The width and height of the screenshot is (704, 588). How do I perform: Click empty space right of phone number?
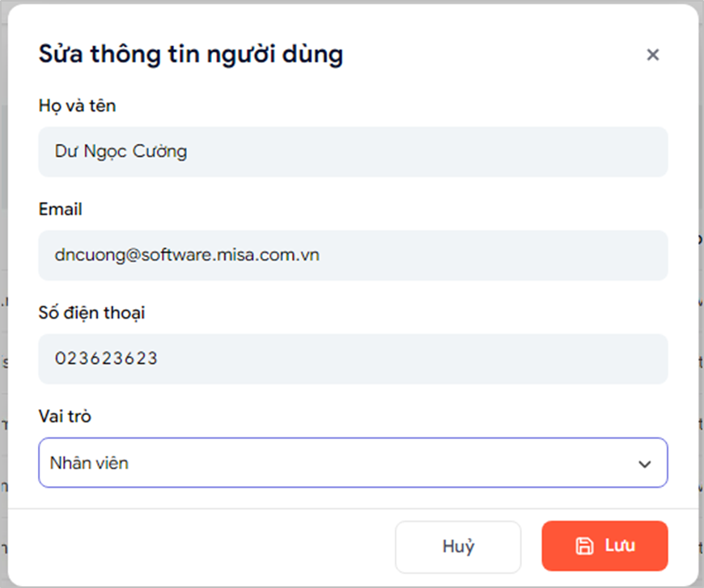tap(404, 358)
